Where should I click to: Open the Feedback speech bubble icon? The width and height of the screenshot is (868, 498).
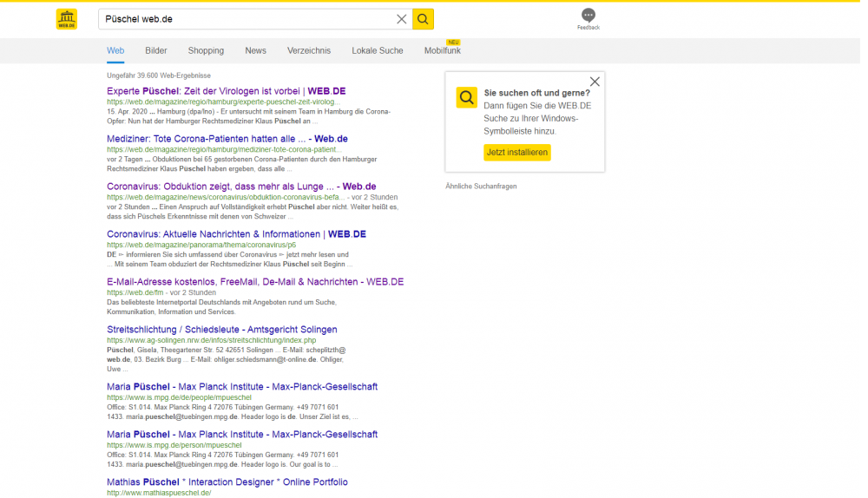589,16
